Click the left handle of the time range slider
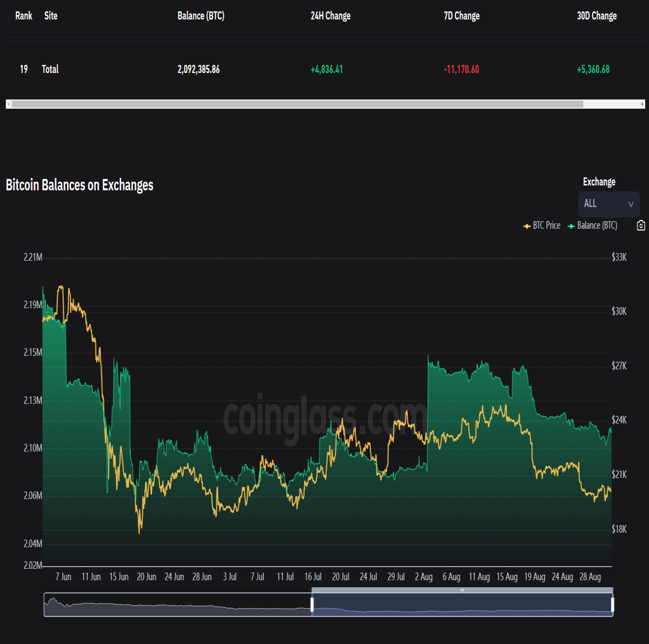Viewport: 649px width, 644px height. click(312, 605)
